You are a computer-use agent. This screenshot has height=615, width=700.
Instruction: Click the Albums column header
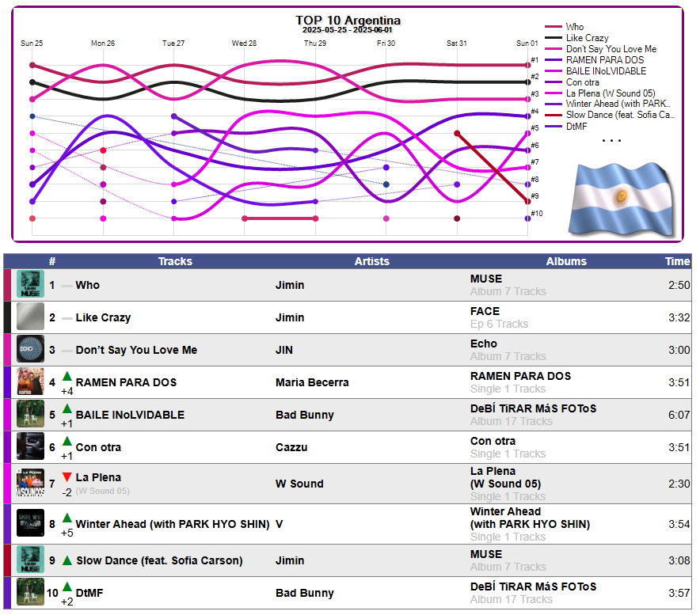click(x=566, y=261)
